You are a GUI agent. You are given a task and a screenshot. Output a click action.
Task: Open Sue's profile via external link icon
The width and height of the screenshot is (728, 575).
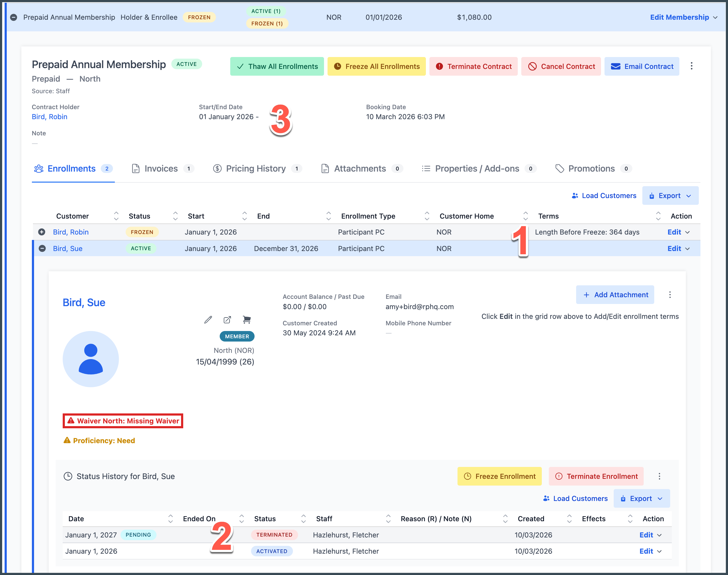click(x=227, y=320)
